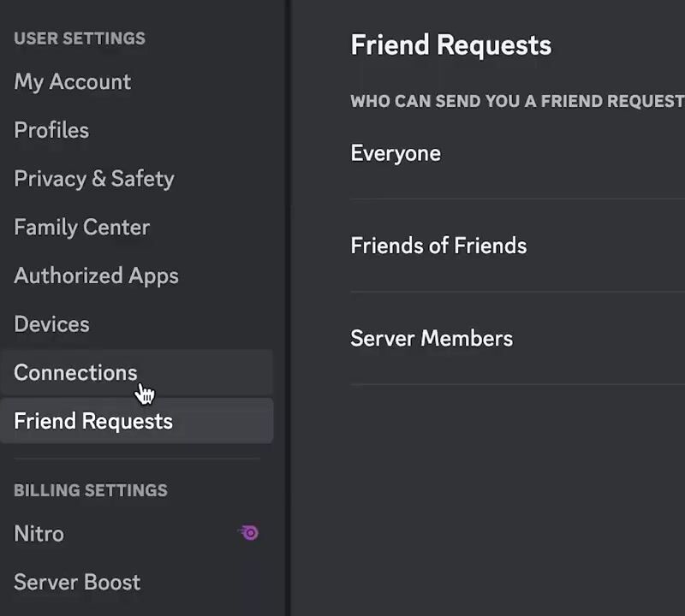
Task: Go to Server Boost settings
Action: pos(77,582)
